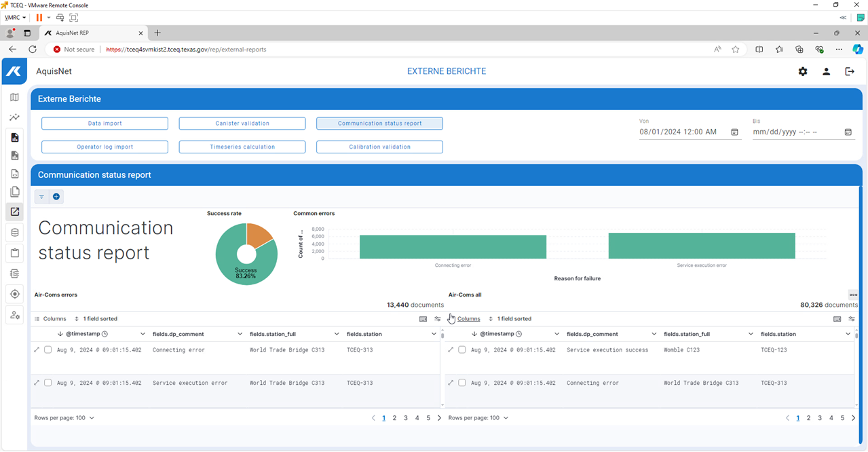Image resolution: width=868 pixels, height=452 pixels.
Task: Click the blue add filter plus icon
Action: point(56,197)
